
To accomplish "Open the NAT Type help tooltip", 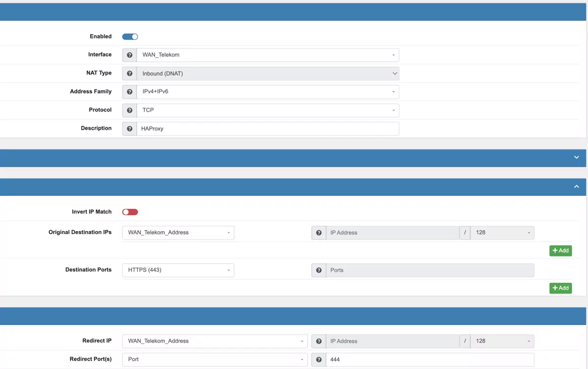I will pyautogui.click(x=129, y=73).
